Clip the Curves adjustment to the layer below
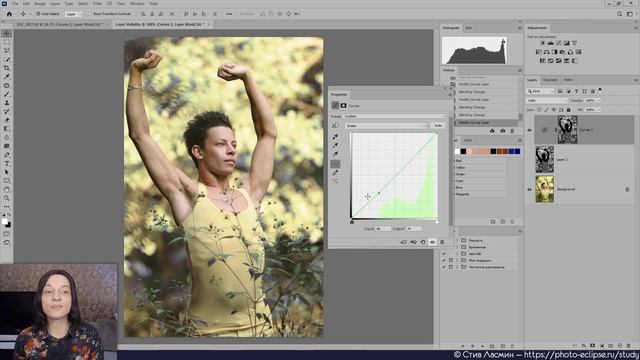The width and height of the screenshot is (640, 360). point(404,242)
